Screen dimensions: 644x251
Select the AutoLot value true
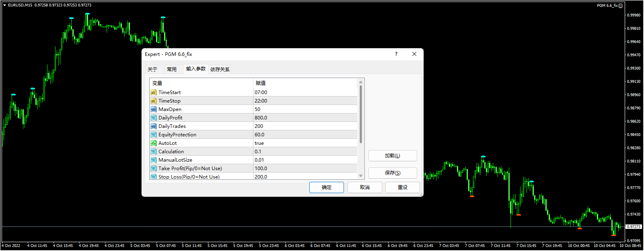259,143
